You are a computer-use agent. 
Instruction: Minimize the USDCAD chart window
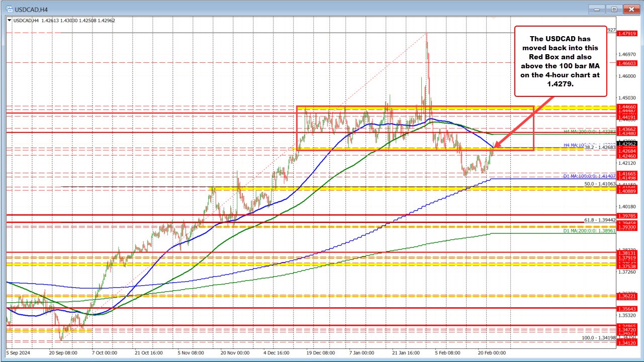click(596, 9)
